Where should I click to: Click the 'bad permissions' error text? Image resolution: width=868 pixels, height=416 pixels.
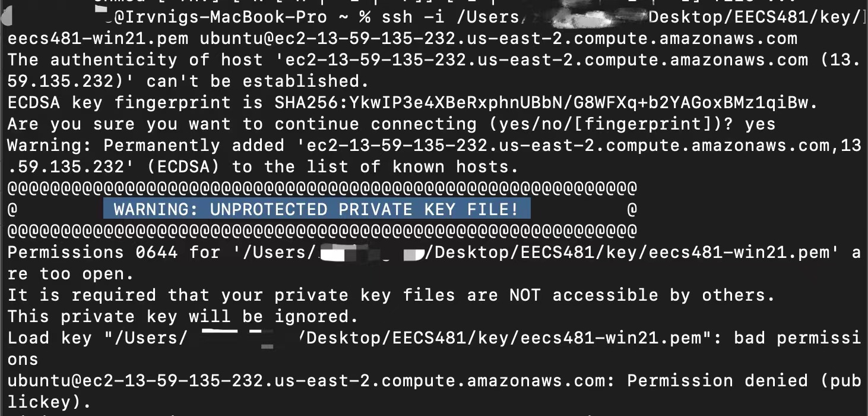point(797,338)
